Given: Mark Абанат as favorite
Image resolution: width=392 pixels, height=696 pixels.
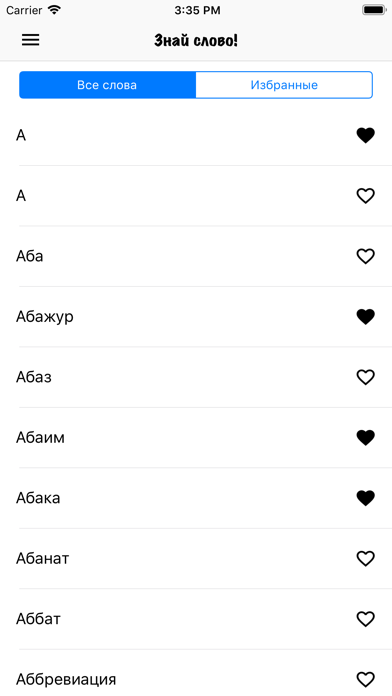Looking at the screenshot, I should (x=365, y=558).
